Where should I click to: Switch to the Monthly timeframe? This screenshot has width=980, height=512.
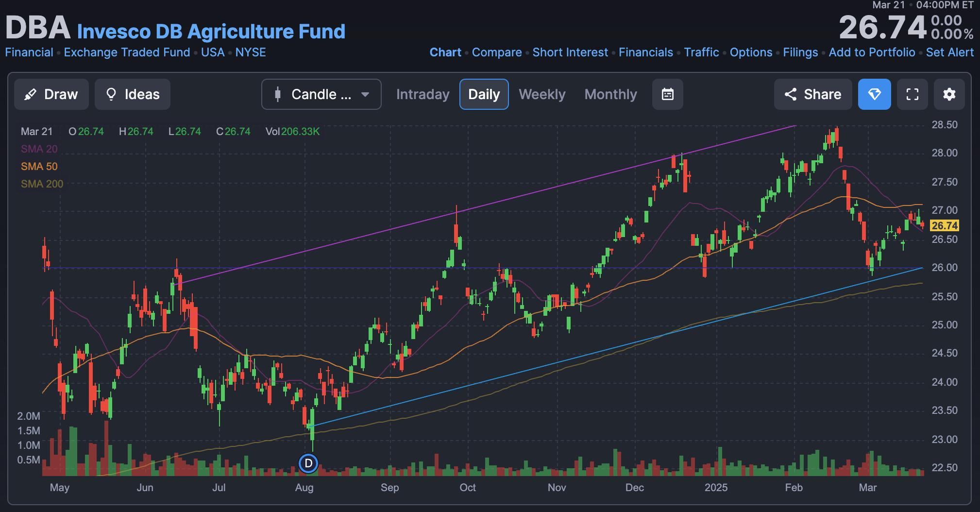[610, 94]
